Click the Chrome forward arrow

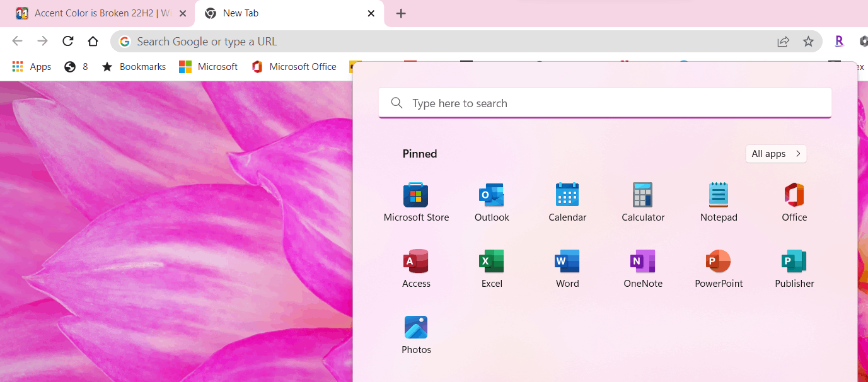tap(42, 41)
